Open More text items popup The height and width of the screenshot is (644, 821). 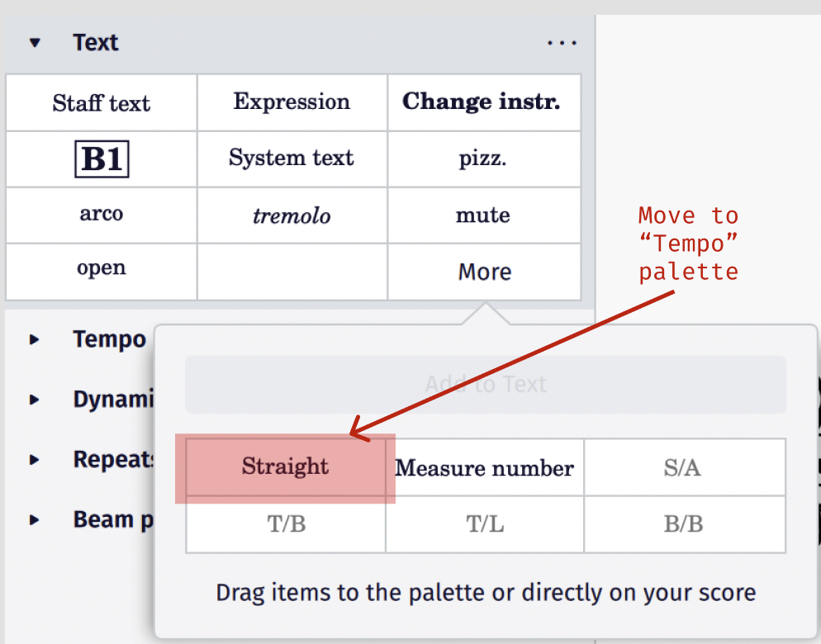pyautogui.click(x=483, y=271)
